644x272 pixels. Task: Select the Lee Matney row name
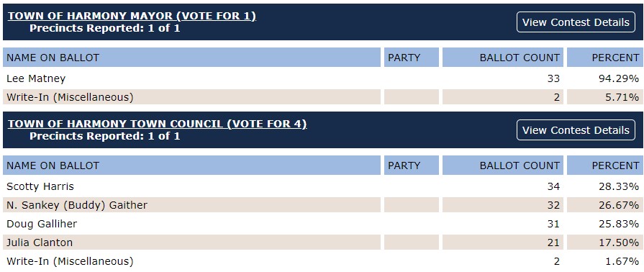(36, 78)
